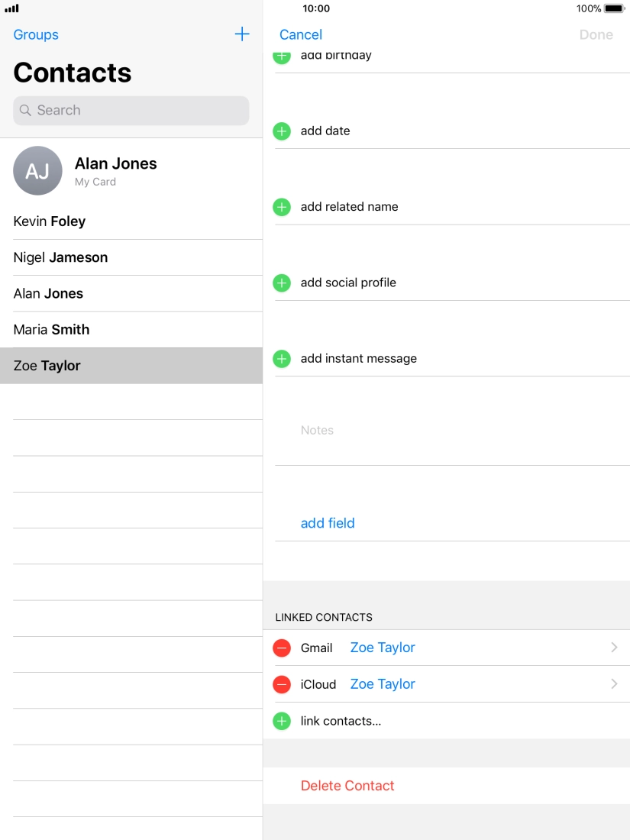
Task: Expand the iCloud Zoe Taylor linked contact
Action: click(614, 684)
